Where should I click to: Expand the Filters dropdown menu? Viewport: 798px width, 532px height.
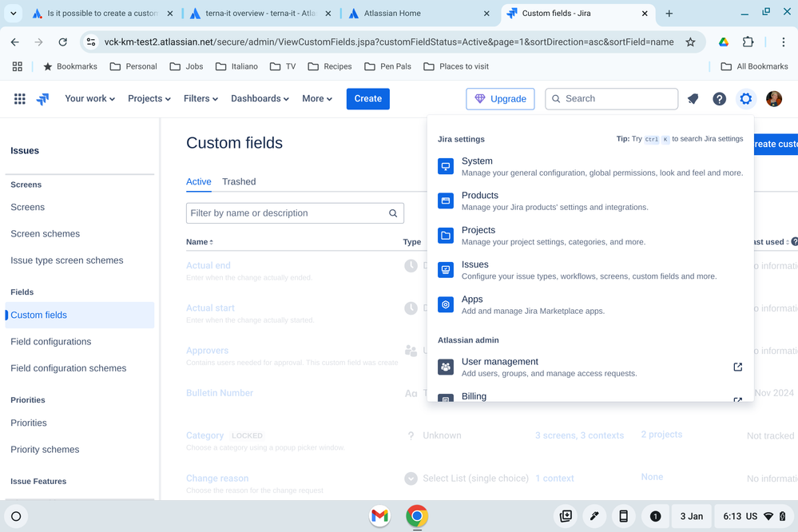coord(200,99)
